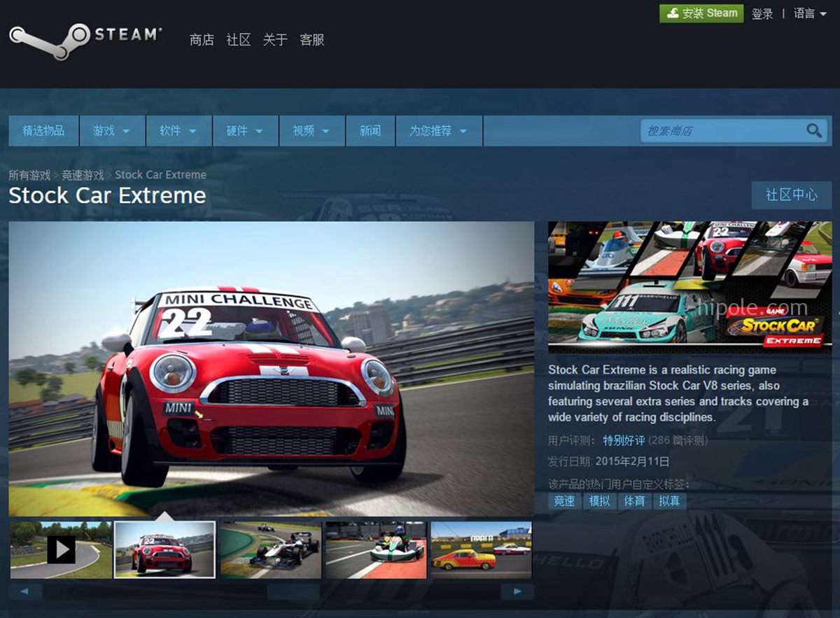This screenshot has width=840, height=618.
Task: Click the main Mini Challenge screenshot
Action: (272, 369)
